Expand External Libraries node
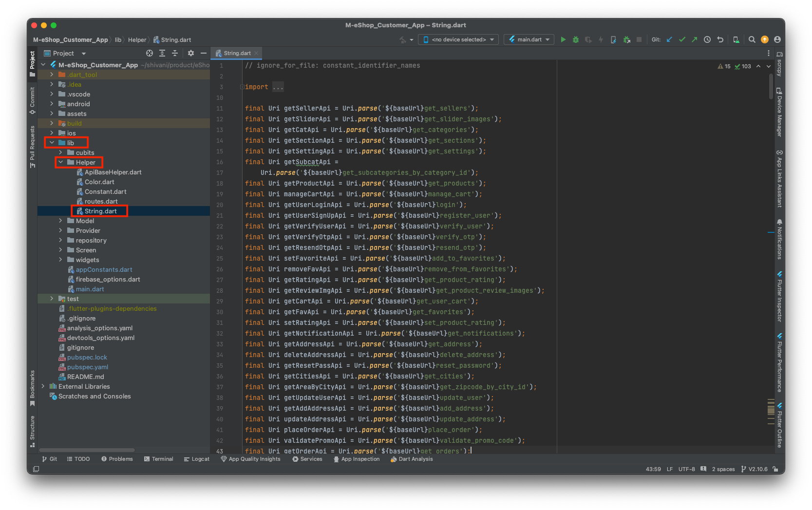The width and height of the screenshot is (812, 510). coord(43,386)
